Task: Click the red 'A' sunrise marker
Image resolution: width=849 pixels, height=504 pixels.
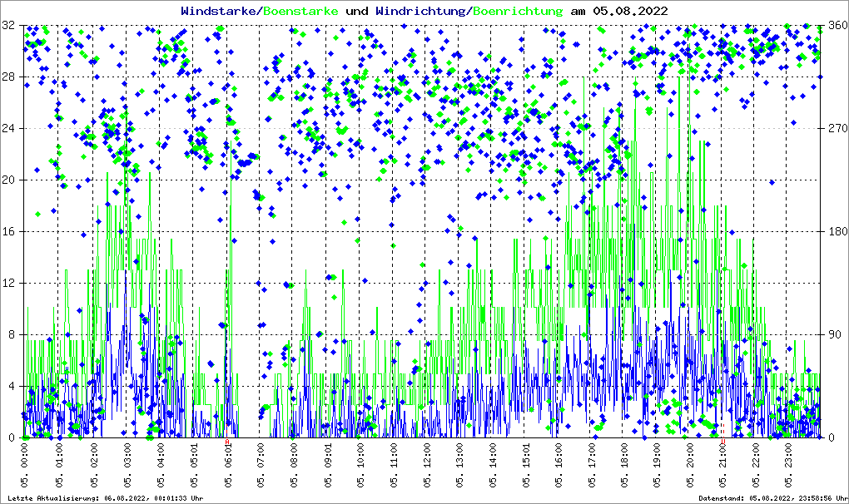Action: (x=228, y=442)
